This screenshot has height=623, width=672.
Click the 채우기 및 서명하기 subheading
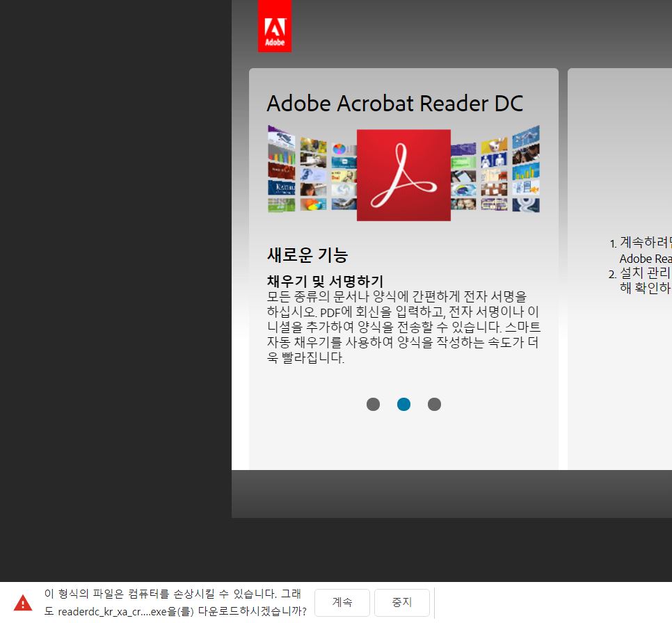[325, 281]
